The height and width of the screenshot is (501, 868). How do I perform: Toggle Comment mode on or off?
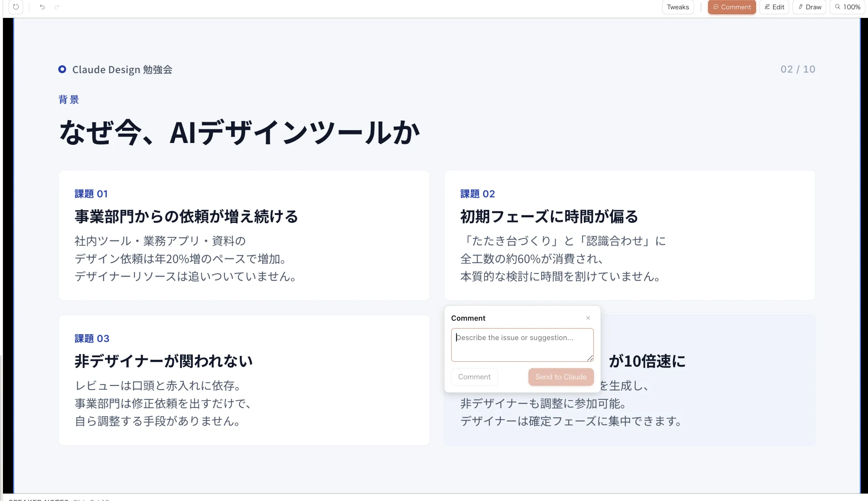click(732, 7)
